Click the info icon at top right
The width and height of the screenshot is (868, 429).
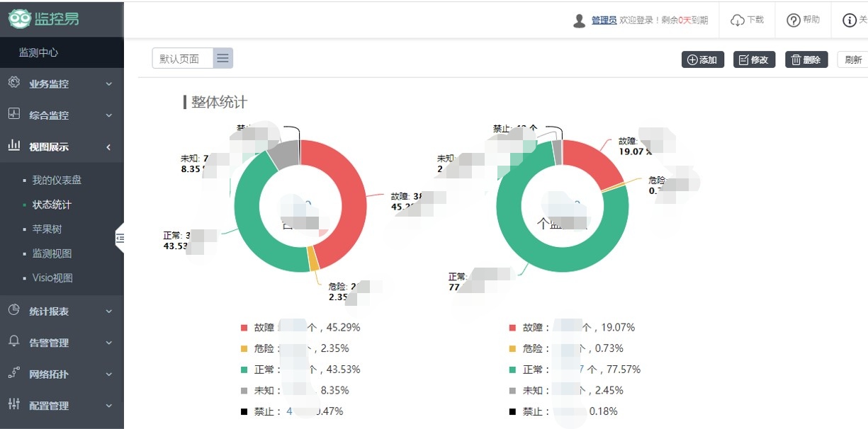(849, 20)
